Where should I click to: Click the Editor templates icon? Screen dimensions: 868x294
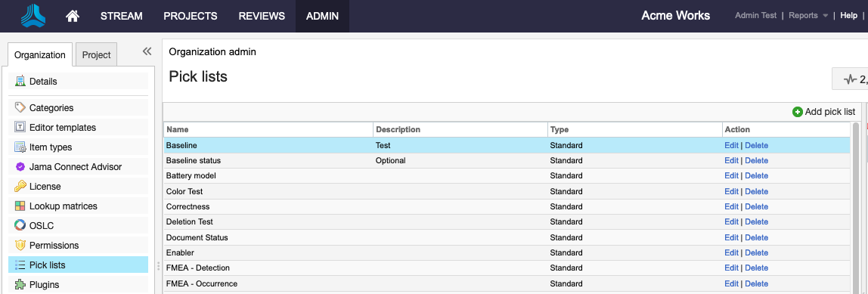(x=20, y=127)
